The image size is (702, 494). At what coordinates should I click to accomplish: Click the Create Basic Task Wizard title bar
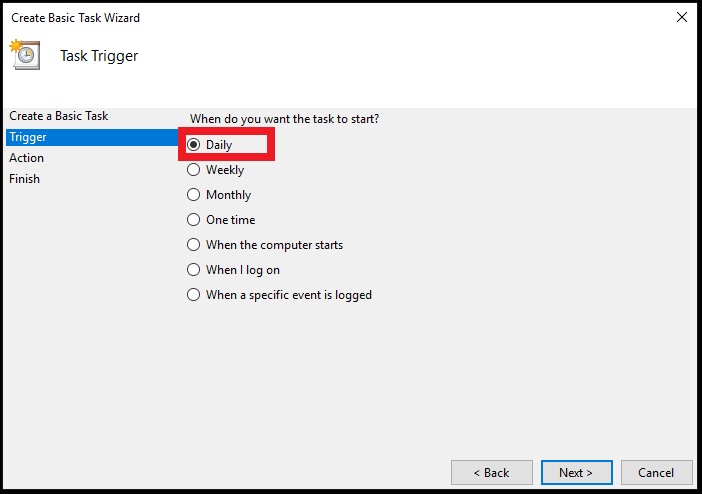[300, 17]
